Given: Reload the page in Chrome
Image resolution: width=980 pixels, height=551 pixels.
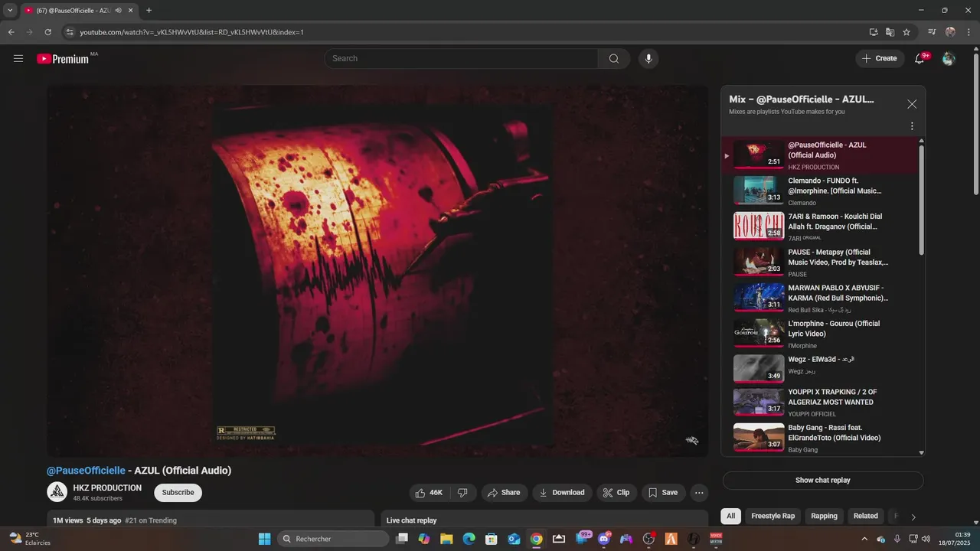Looking at the screenshot, I should 47,32.
